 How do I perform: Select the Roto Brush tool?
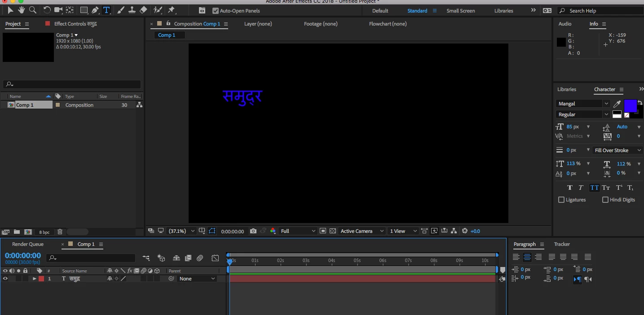pyautogui.click(x=158, y=10)
